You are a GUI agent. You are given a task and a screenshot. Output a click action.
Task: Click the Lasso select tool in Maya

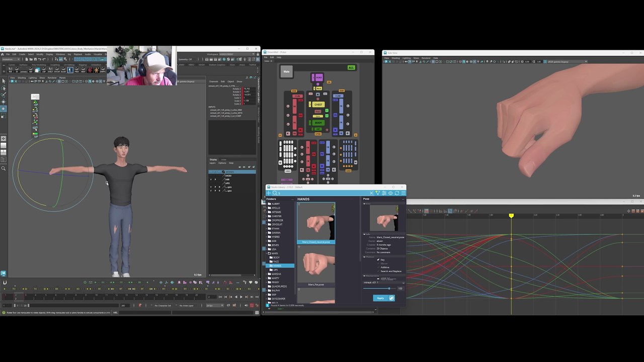coord(4,88)
